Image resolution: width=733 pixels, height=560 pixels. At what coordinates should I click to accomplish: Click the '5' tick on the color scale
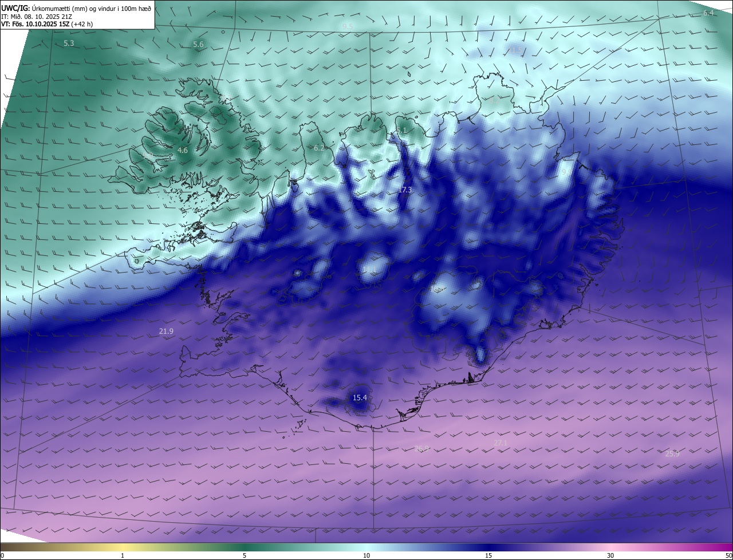(245, 555)
